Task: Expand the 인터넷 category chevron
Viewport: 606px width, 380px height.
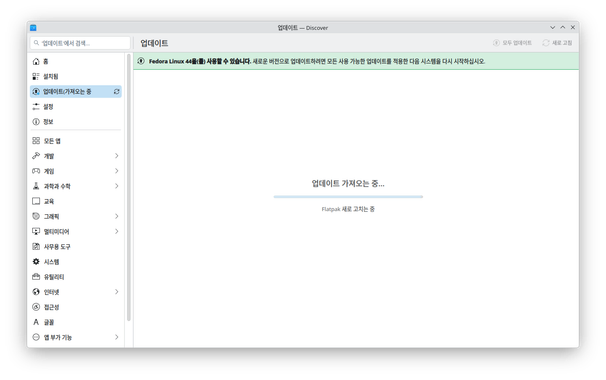Action: point(116,292)
